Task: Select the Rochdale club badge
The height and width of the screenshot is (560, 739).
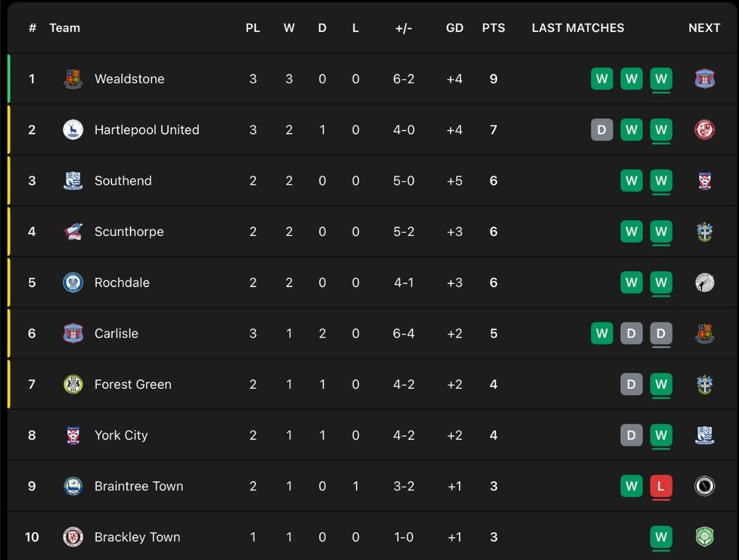Action: point(73,283)
